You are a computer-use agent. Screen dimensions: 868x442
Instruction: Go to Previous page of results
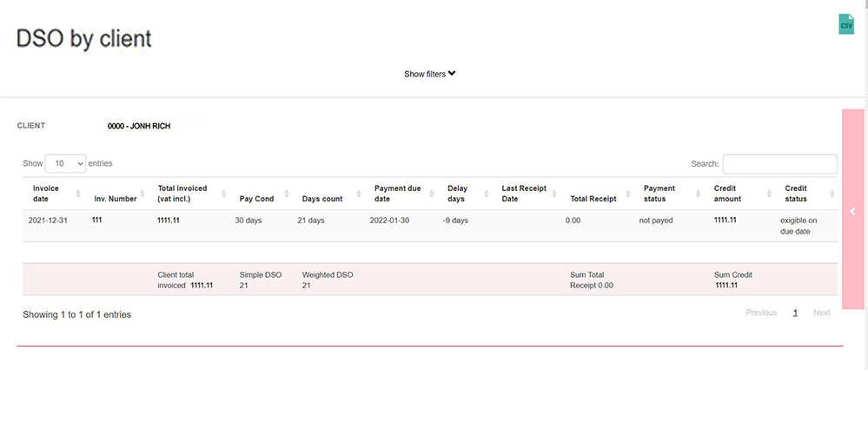[x=761, y=313]
